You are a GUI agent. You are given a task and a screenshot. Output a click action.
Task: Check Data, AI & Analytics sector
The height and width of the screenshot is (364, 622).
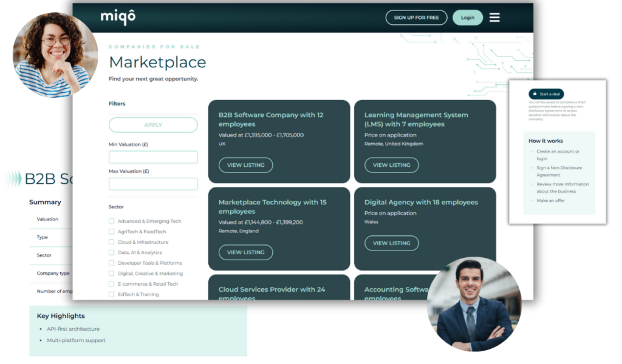112,252
